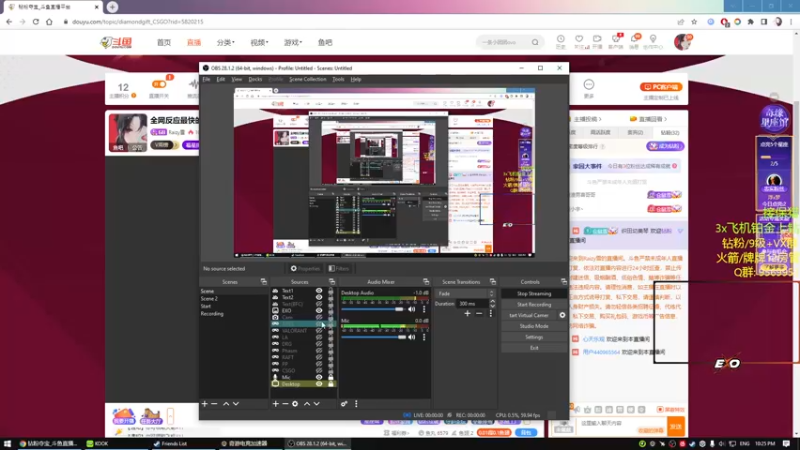This screenshot has height=450, width=800.
Task: Click the Start Recording button
Action: [534, 305]
